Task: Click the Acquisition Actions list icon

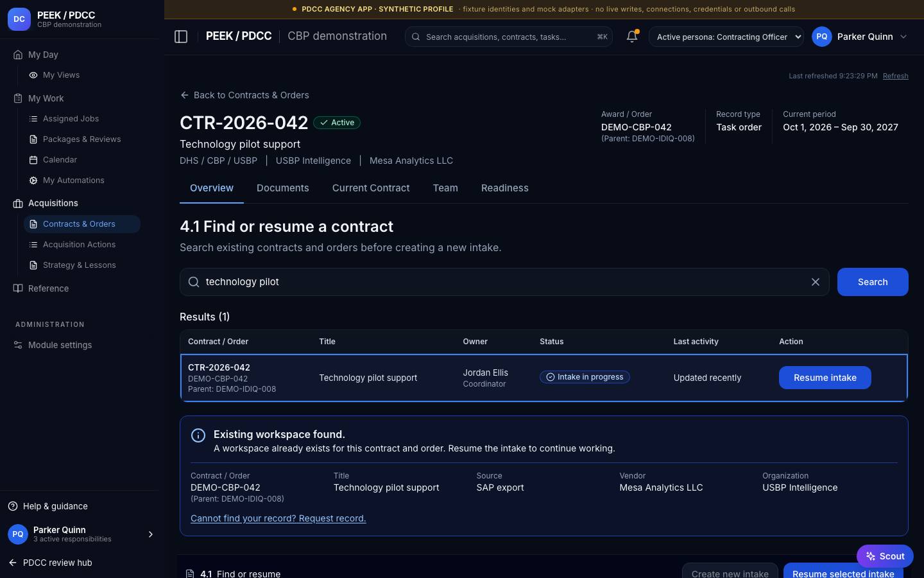Action: (33, 245)
